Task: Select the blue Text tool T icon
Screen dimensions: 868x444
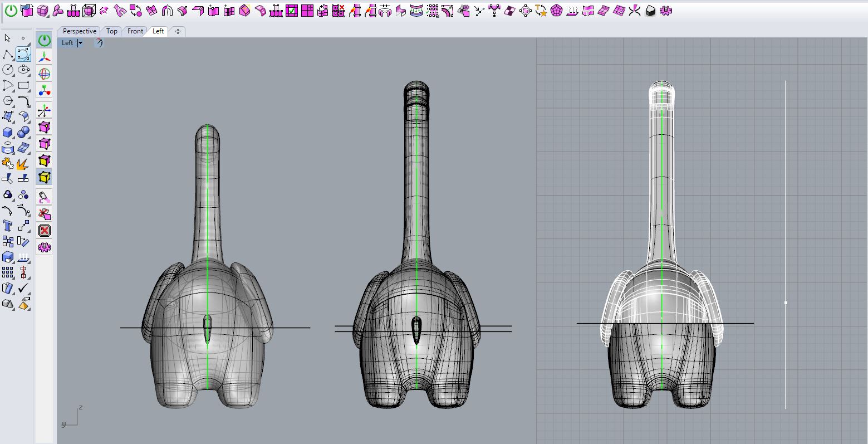Action: click(x=8, y=226)
